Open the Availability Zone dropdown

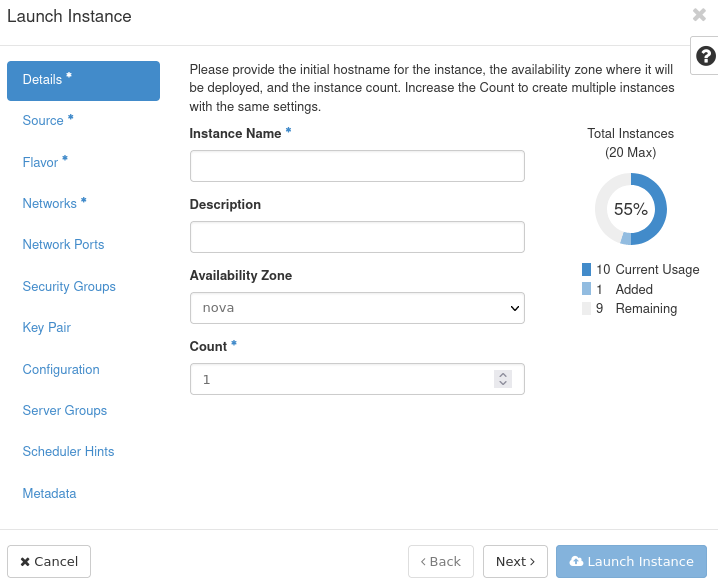[357, 308]
